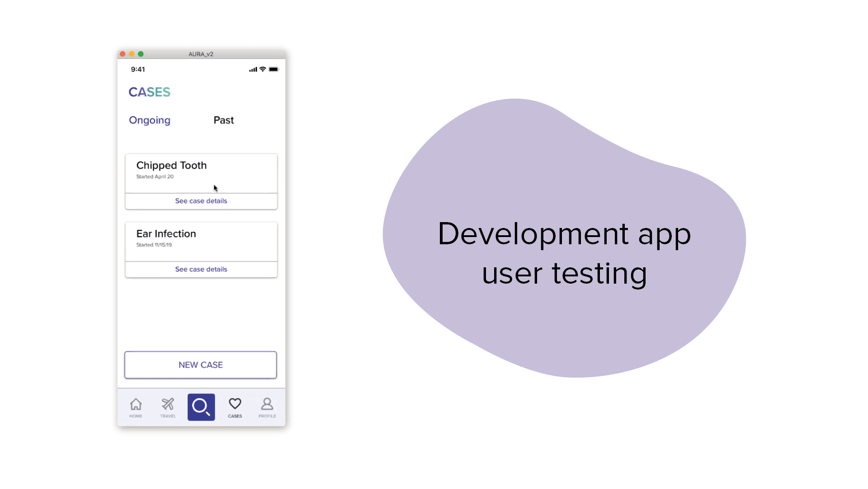Open See case details for Chipped Tooth

pyautogui.click(x=201, y=200)
